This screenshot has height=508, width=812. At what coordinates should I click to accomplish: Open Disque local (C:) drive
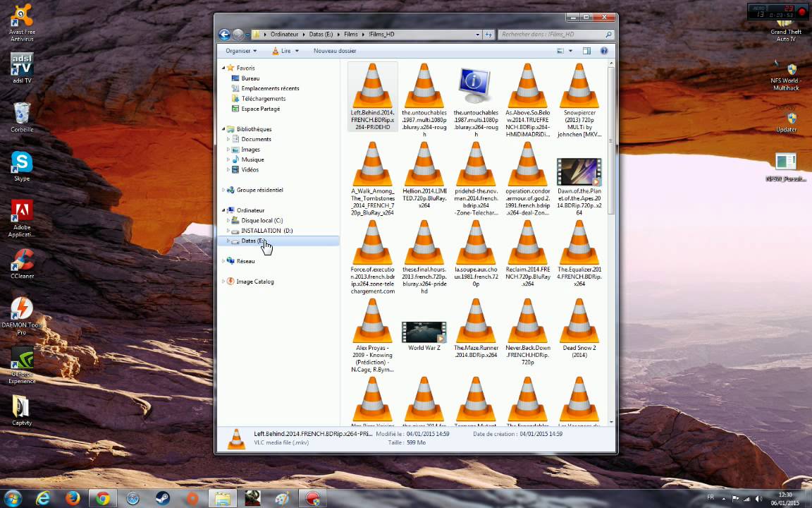pos(262,220)
